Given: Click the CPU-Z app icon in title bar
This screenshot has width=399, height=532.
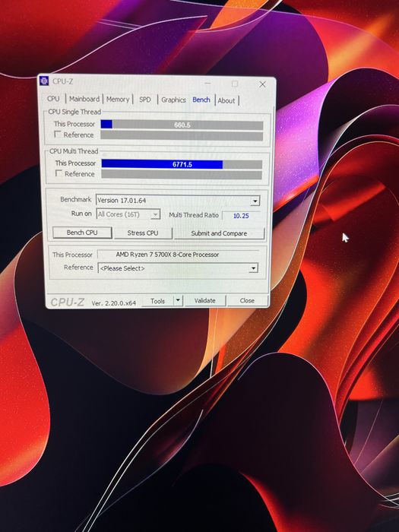Looking at the screenshot, I should [x=44, y=81].
